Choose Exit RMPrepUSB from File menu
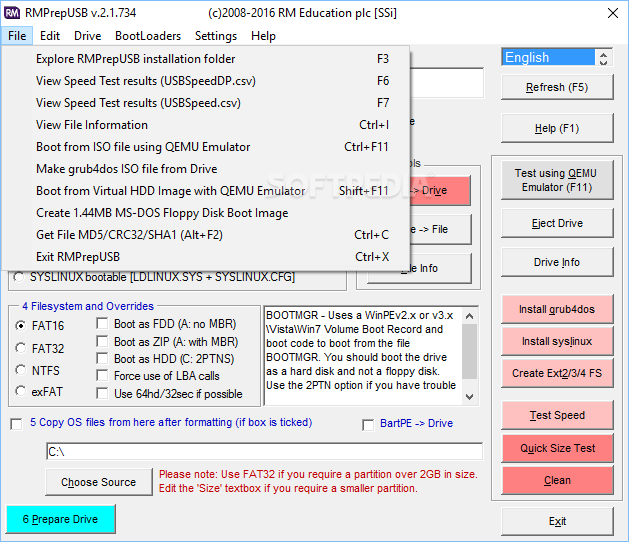The width and height of the screenshot is (629, 542). 205,257
